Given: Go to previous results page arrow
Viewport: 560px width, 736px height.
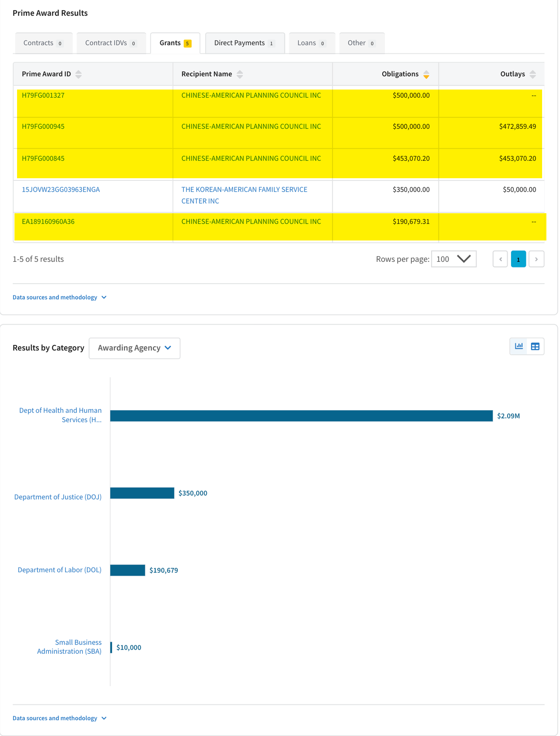Looking at the screenshot, I should click(x=500, y=259).
